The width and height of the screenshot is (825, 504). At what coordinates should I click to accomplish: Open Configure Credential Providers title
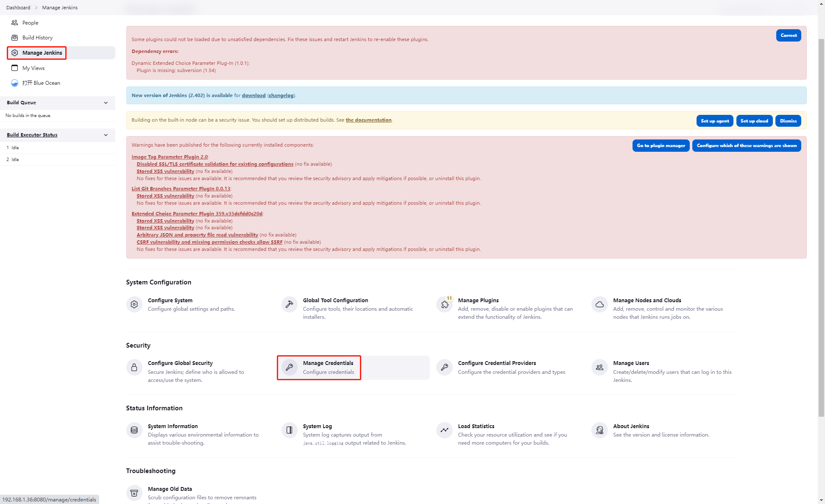(497, 363)
